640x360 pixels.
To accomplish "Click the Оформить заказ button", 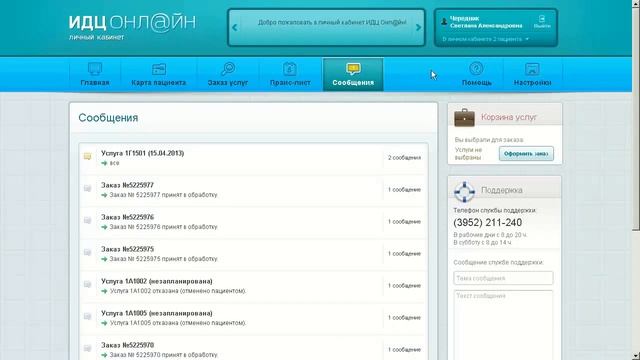I will [x=526, y=154].
